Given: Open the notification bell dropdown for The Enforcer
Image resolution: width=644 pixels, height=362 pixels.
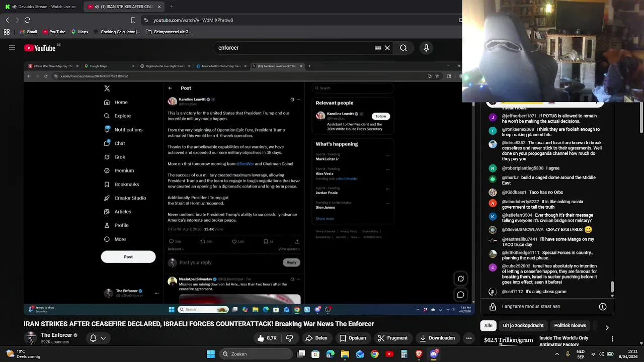Looking at the screenshot, I should click(98, 338).
